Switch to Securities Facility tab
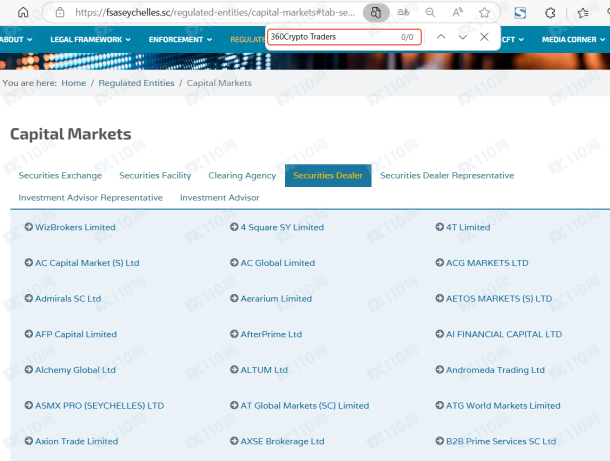Screen dimensions: 610x461 pyautogui.click(x=155, y=175)
